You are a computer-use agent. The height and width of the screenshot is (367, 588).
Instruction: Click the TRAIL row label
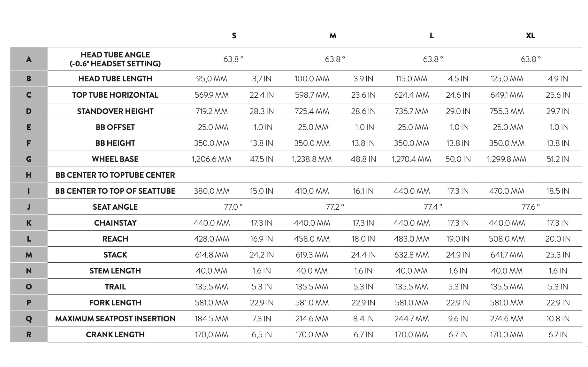(115, 287)
